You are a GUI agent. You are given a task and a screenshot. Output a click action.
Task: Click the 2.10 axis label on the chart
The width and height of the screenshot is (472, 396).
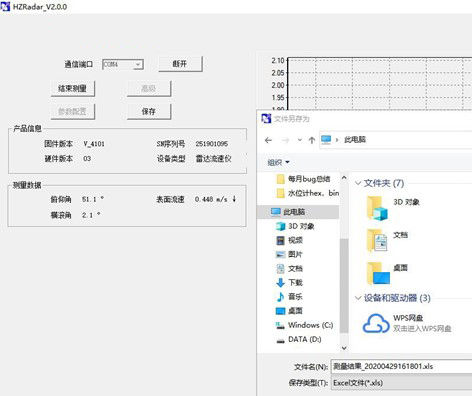click(278, 61)
